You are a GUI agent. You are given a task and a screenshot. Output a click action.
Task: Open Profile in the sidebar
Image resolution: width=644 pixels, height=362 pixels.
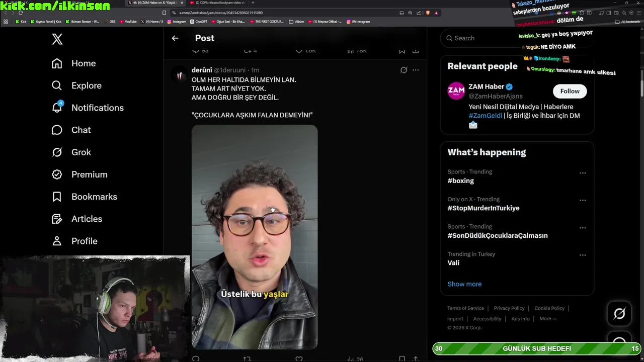(74, 241)
